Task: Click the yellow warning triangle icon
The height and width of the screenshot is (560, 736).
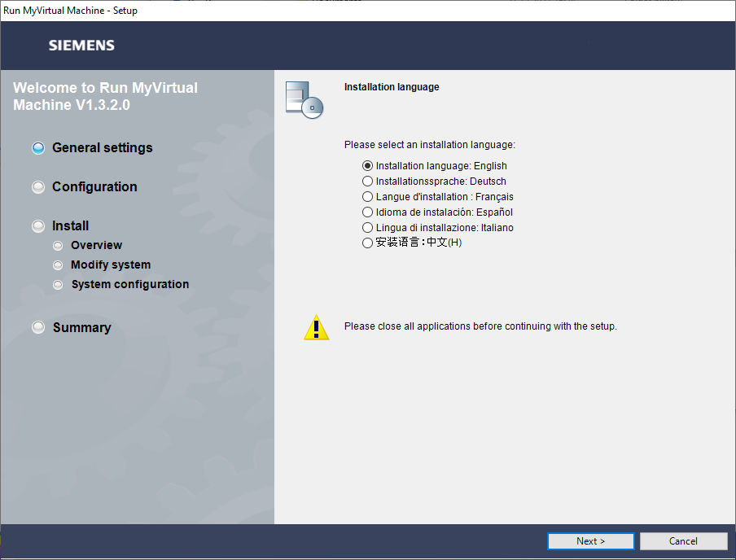Action: (x=316, y=327)
